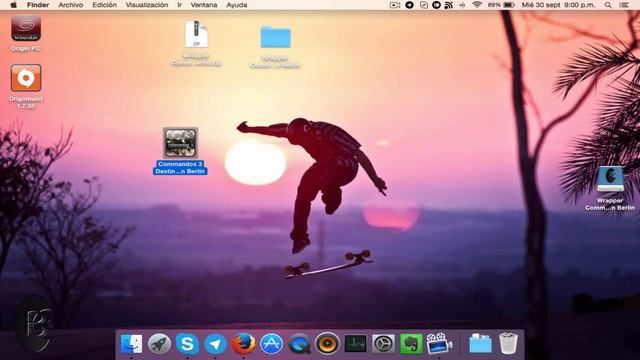640x360 pixels.
Task: Open the Ir menu
Action: tap(179, 5)
